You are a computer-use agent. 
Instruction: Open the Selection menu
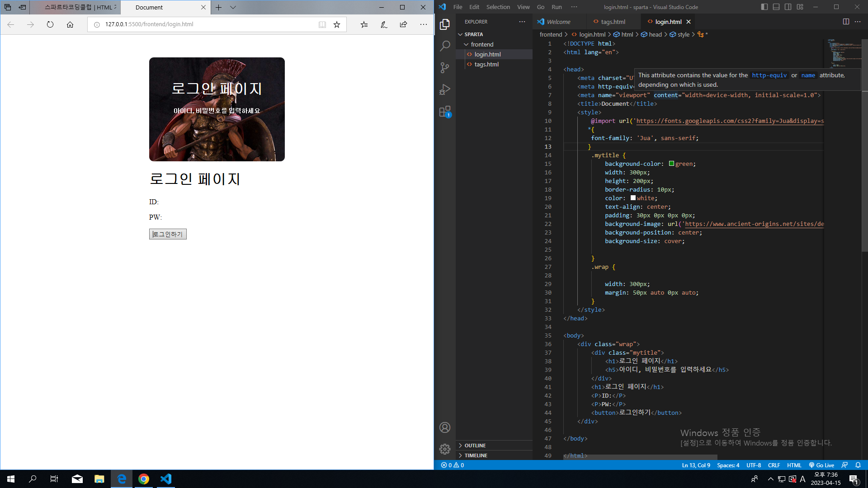point(498,7)
